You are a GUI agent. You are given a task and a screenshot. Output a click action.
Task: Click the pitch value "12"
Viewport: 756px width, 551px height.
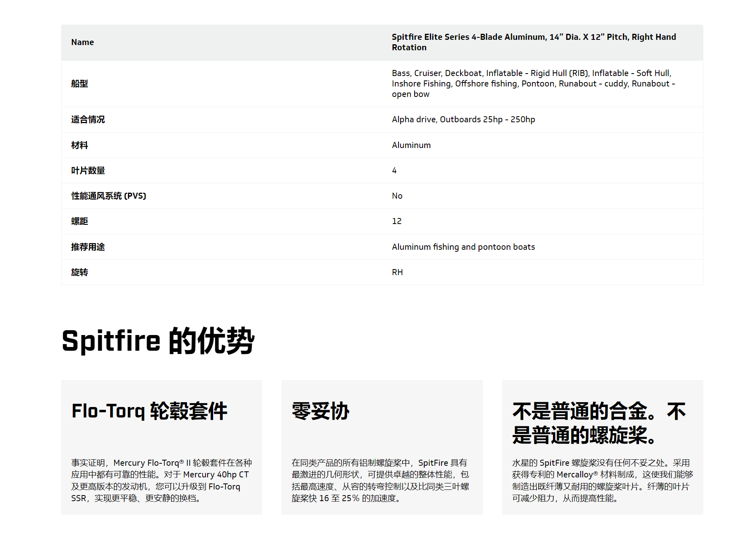click(396, 221)
